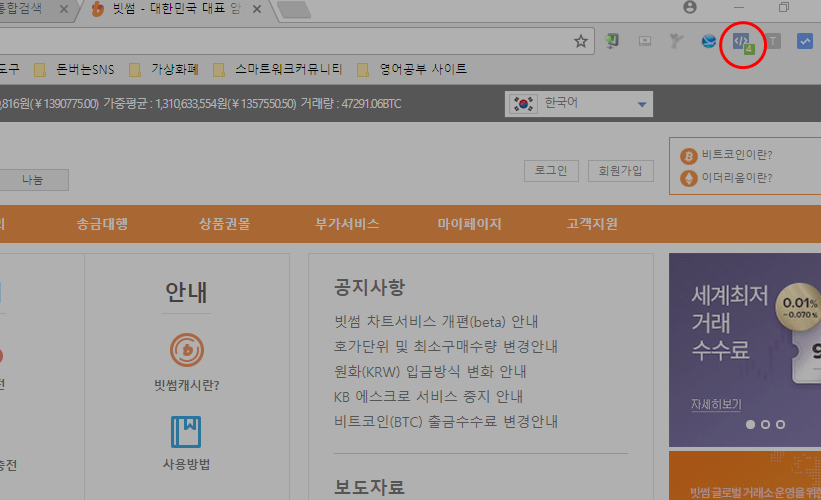Click the Bitcoin coin icon
Image resolution: width=821 pixels, height=500 pixels.
(x=689, y=155)
